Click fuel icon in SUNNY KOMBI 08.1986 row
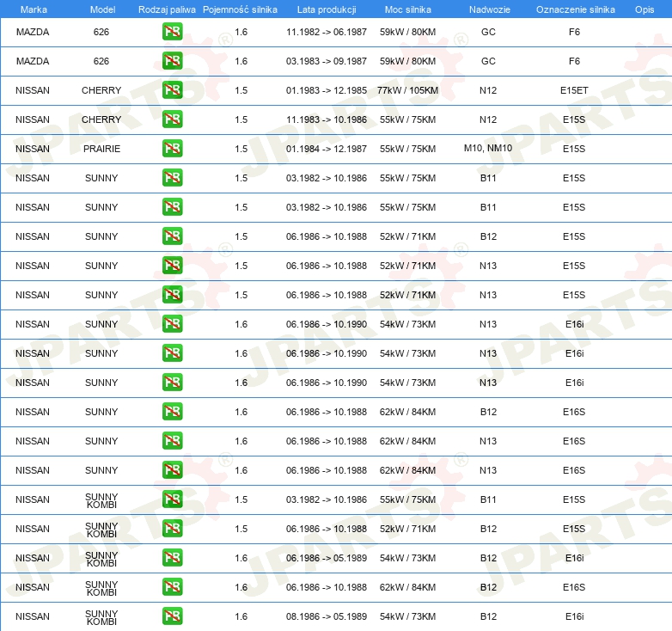The height and width of the screenshot is (631, 672). click(172, 616)
